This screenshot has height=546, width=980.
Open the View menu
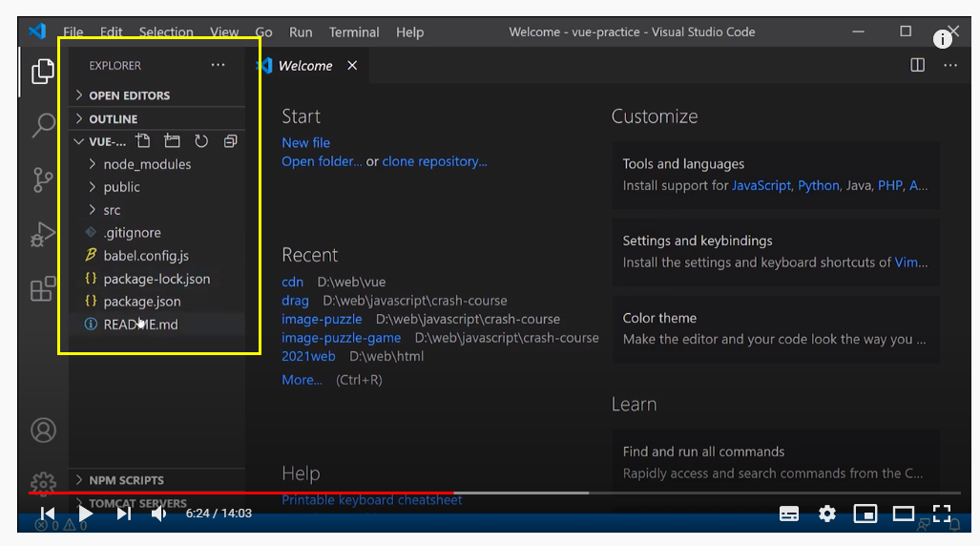tap(223, 31)
